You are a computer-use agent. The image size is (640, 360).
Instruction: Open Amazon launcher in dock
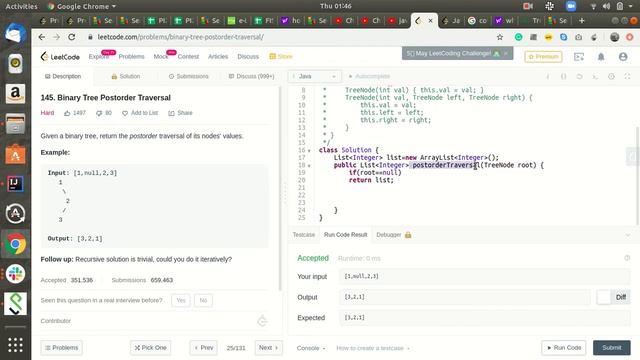point(15,93)
